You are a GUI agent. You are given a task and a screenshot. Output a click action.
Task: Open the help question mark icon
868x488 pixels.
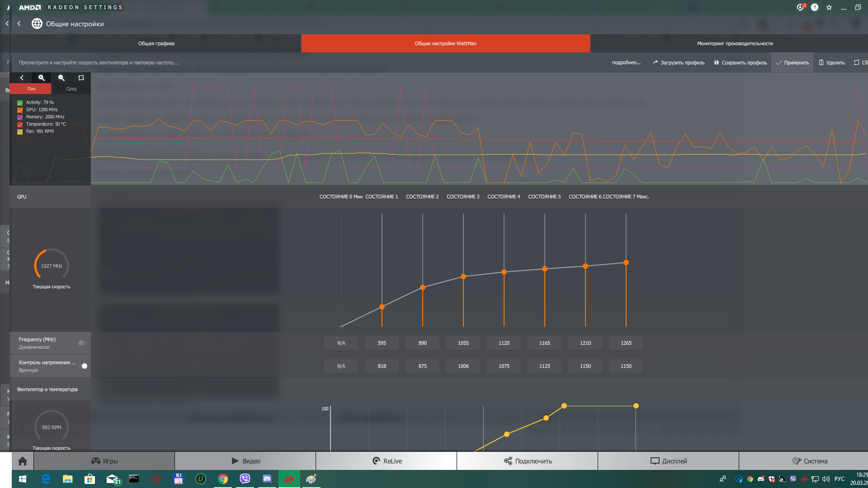815,7
